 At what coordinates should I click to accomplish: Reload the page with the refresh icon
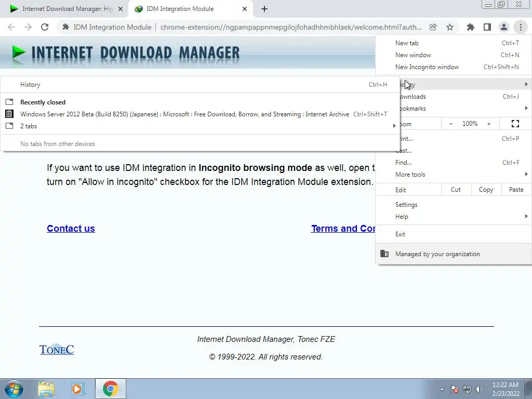click(x=45, y=27)
